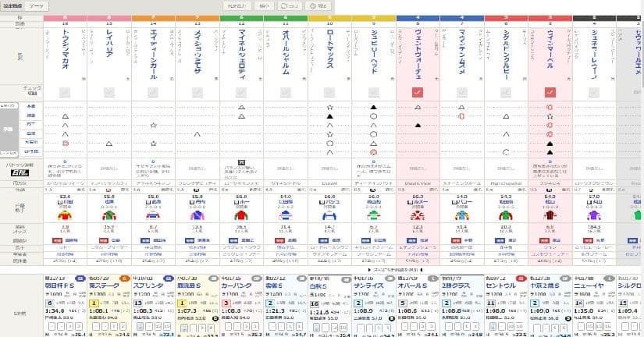Click grade badge beside 朝日杯FS

80,278
